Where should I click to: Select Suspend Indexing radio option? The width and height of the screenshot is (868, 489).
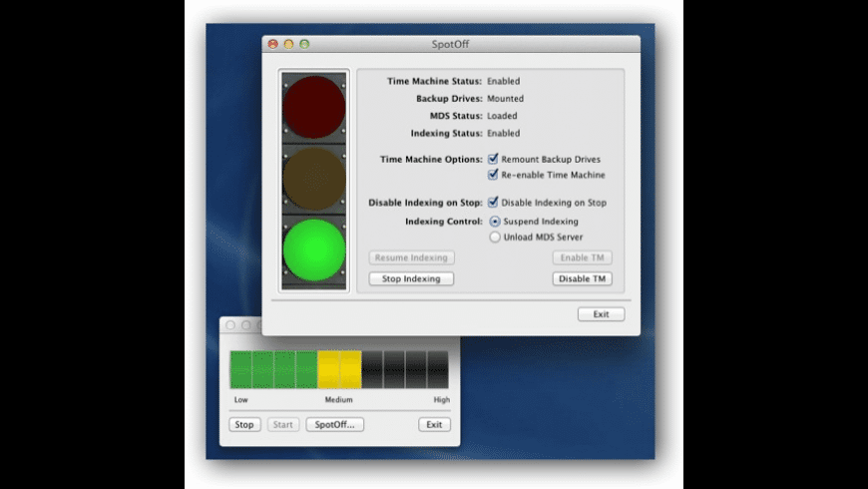494,222
